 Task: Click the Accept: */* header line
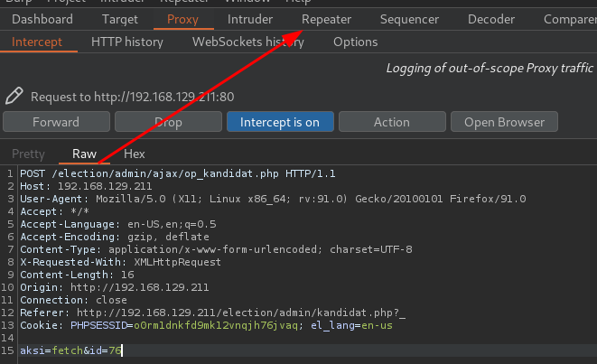[x=54, y=211]
